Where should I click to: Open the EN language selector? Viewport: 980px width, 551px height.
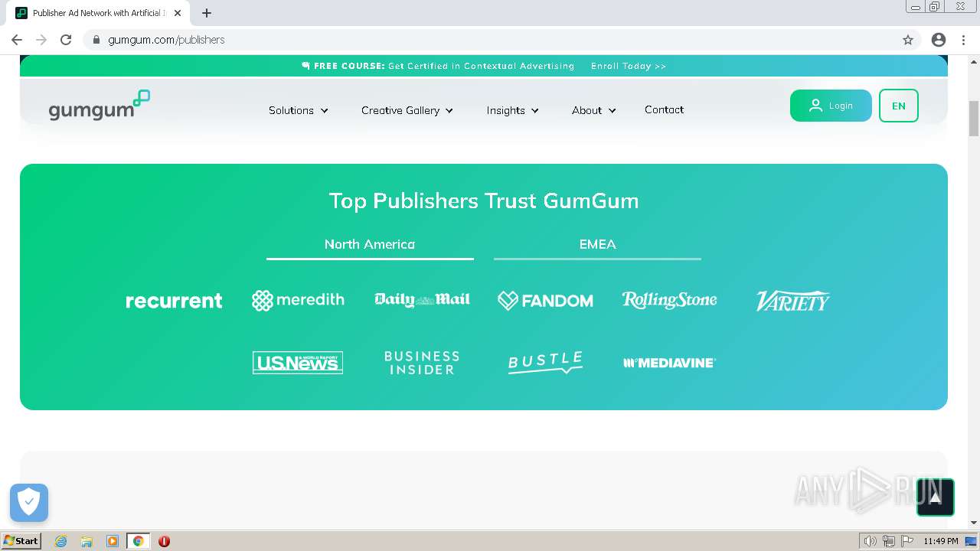pos(899,106)
